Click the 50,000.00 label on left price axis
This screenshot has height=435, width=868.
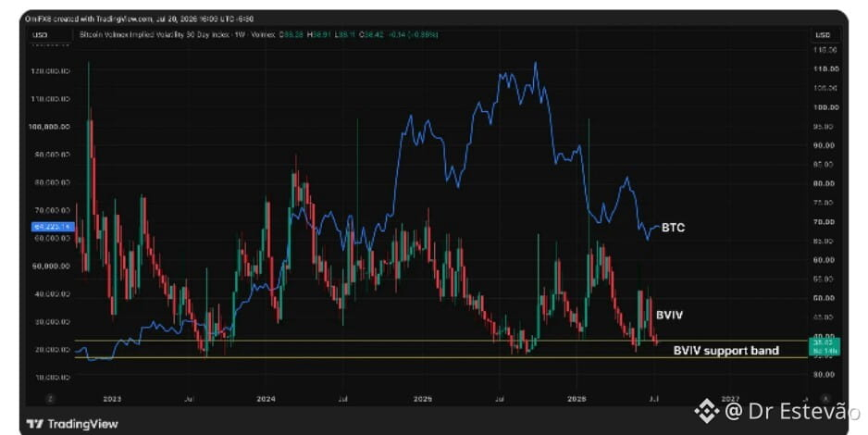52,267
